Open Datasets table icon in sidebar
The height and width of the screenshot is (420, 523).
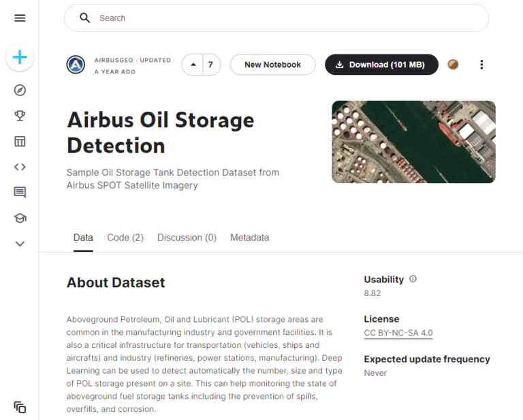pos(20,142)
